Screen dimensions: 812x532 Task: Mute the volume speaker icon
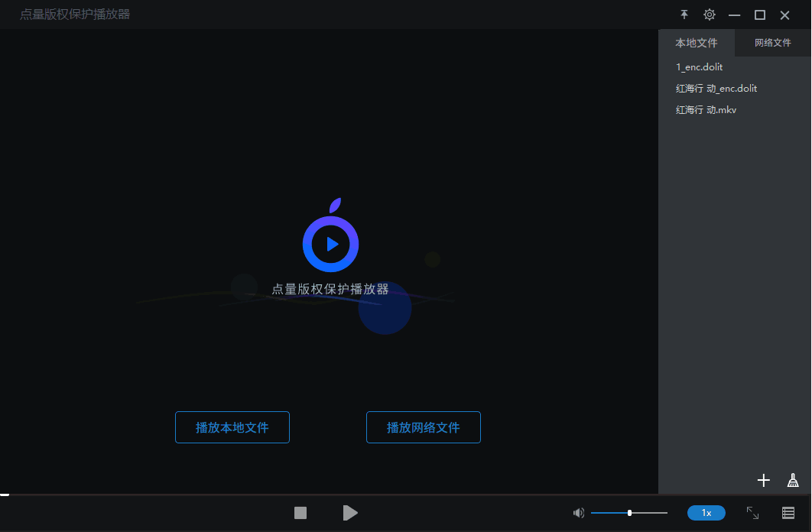tap(579, 513)
